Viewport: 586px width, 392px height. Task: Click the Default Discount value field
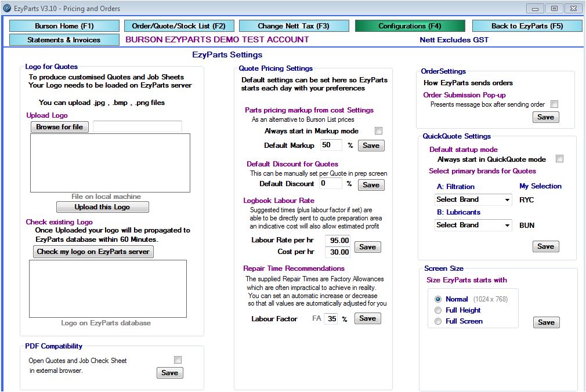point(330,183)
